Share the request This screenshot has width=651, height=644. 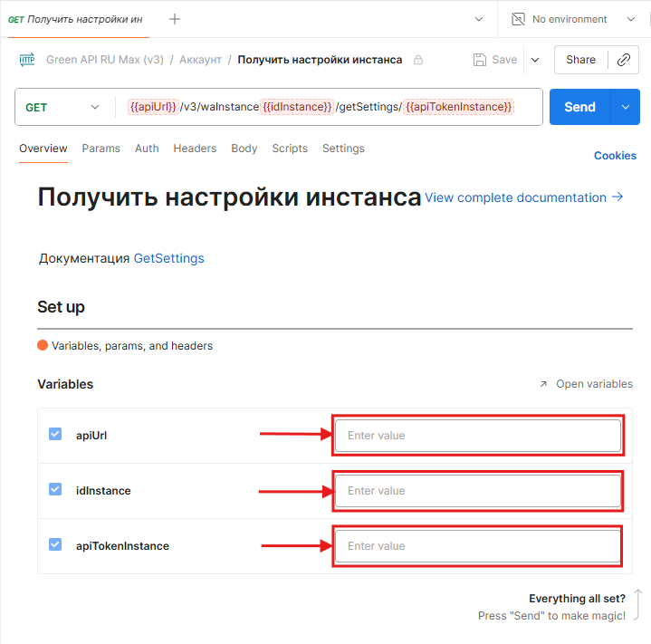point(580,60)
